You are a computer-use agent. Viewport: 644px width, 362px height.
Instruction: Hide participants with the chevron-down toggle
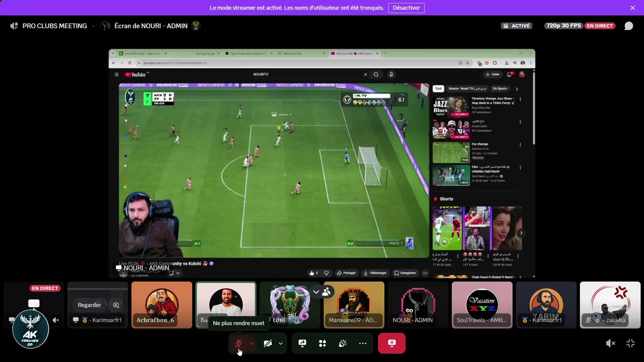316,292
